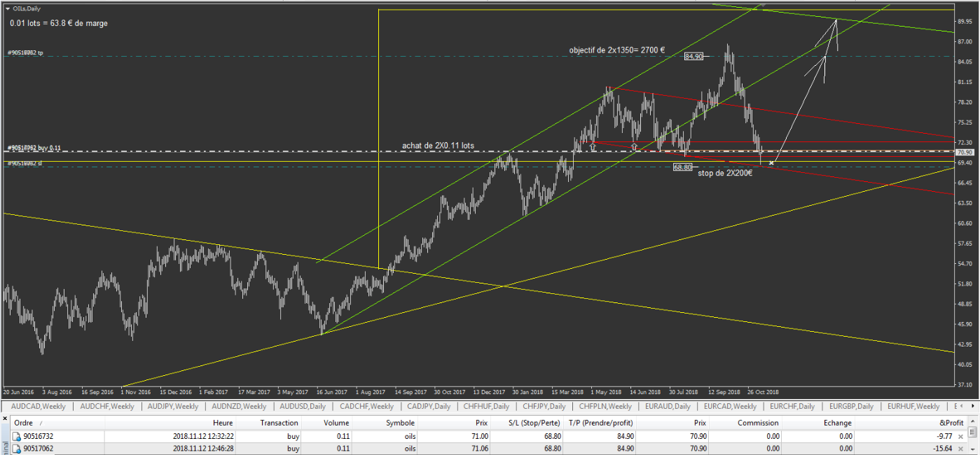Select the AUDNZD,Weekly chart tab

pos(239,407)
